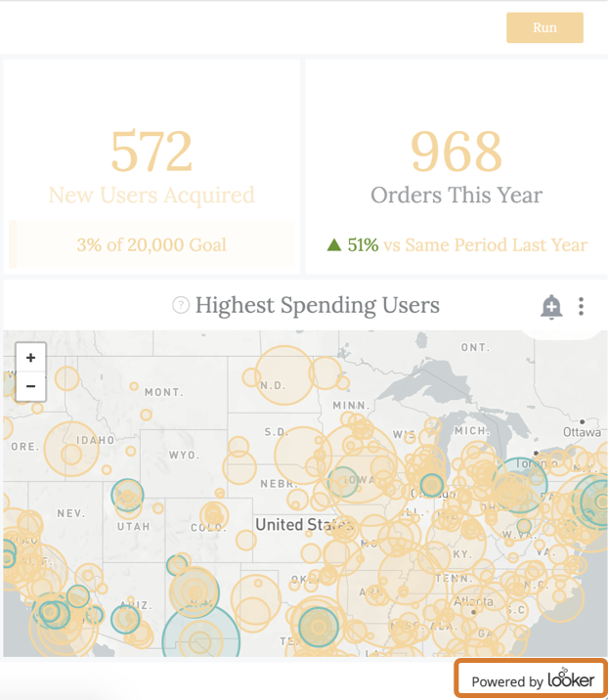This screenshot has width=608, height=700.
Task: Zoom out on the map
Action: click(x=31, y=385)
